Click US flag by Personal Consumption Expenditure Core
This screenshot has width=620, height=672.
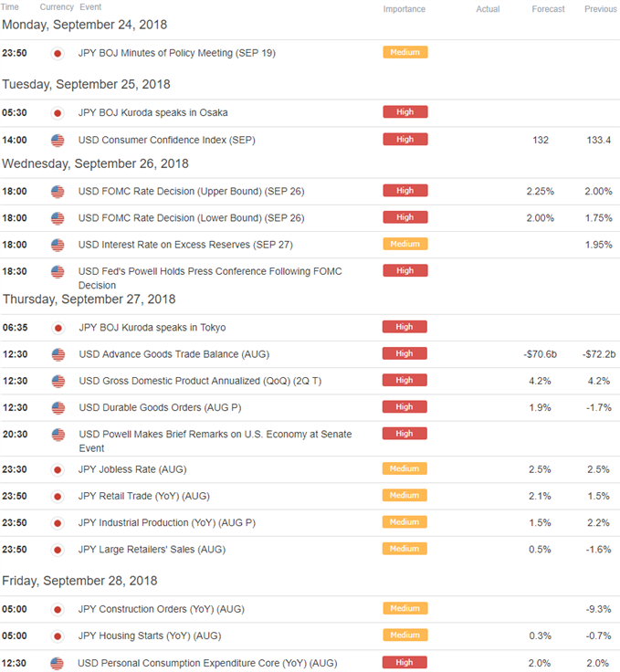(57, 664)
